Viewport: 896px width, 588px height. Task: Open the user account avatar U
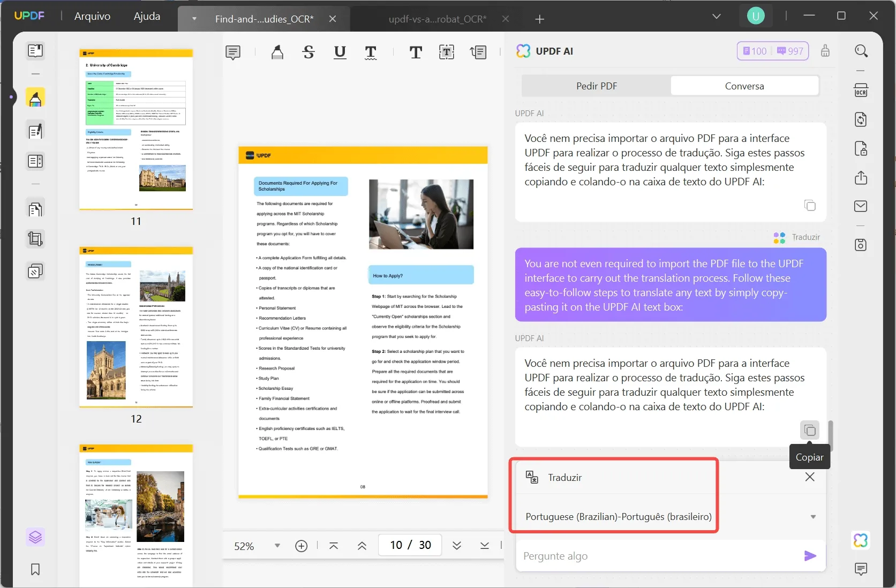pos(756,16)
